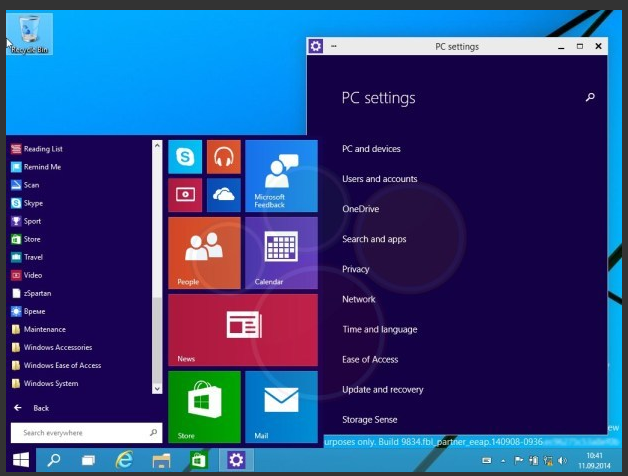The width and height of the screenshot is (628, 476).
Task: Click the volume speaker tray icon
Action: tap(562, 461)
